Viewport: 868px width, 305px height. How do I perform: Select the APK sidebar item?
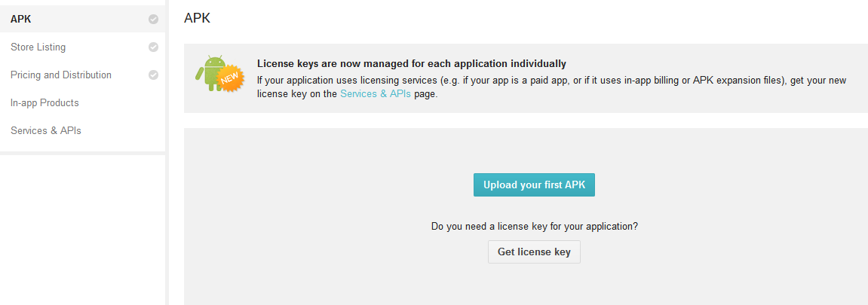(x=21, y=20)
